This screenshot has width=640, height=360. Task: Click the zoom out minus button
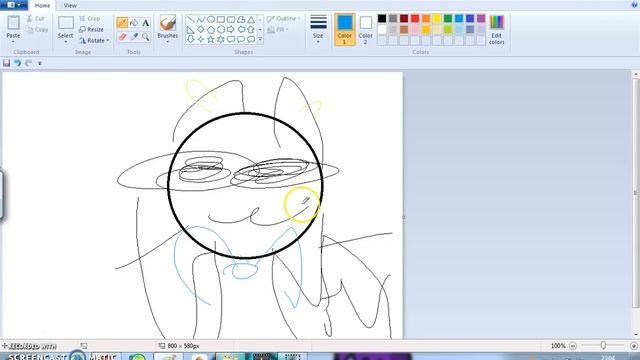pyautogui.click(x=573, y=346)
